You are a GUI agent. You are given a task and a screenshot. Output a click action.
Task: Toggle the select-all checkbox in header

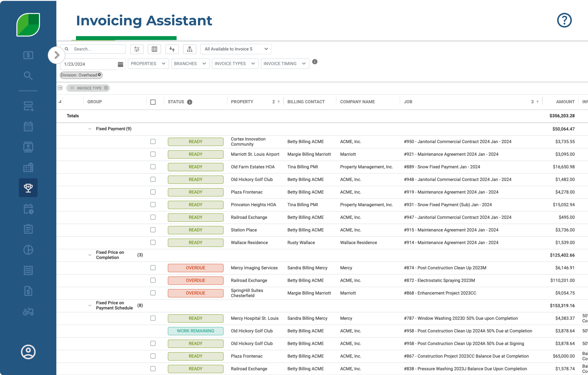coord(153,102)
